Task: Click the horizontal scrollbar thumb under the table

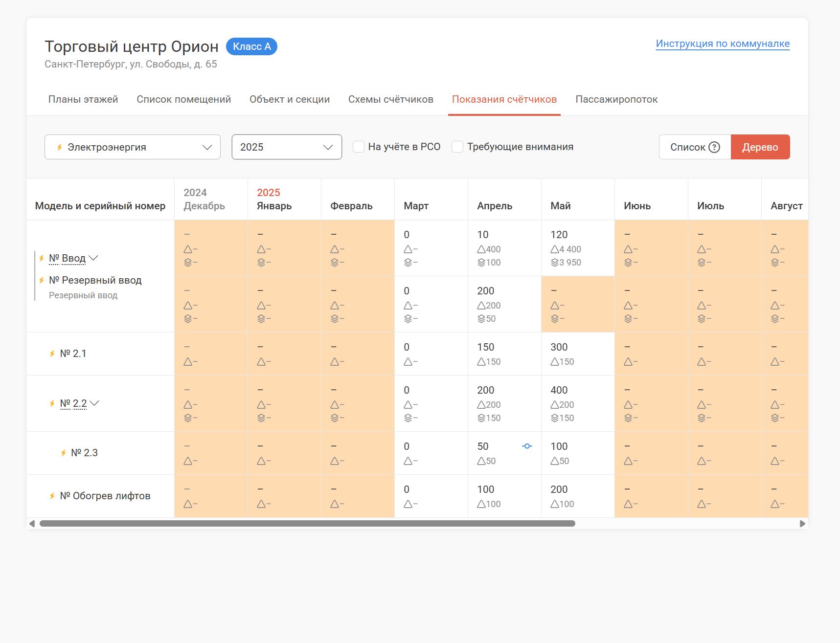Action: [x=307, y=524]
